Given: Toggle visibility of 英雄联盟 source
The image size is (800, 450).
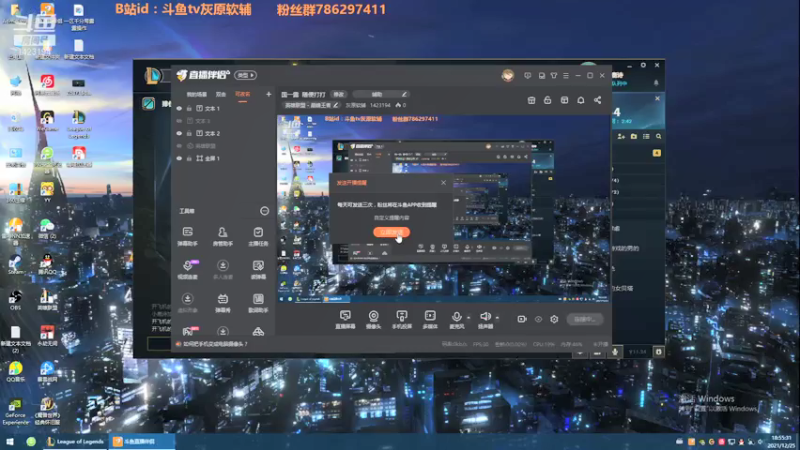Looking at the screenshot, I should 179,146.
